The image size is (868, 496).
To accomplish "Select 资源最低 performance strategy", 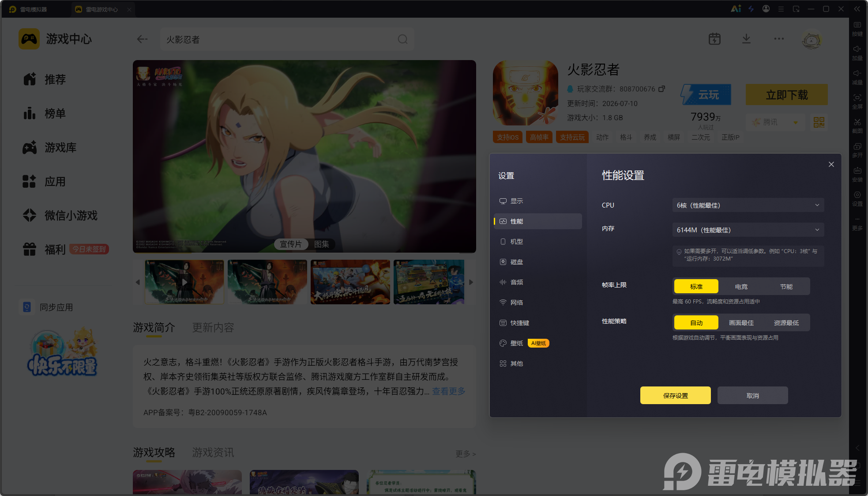I will point(786,323).
